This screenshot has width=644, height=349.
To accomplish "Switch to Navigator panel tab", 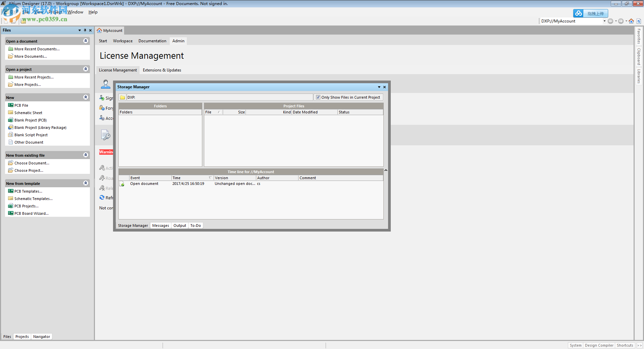I will click(x=42, y=337).
